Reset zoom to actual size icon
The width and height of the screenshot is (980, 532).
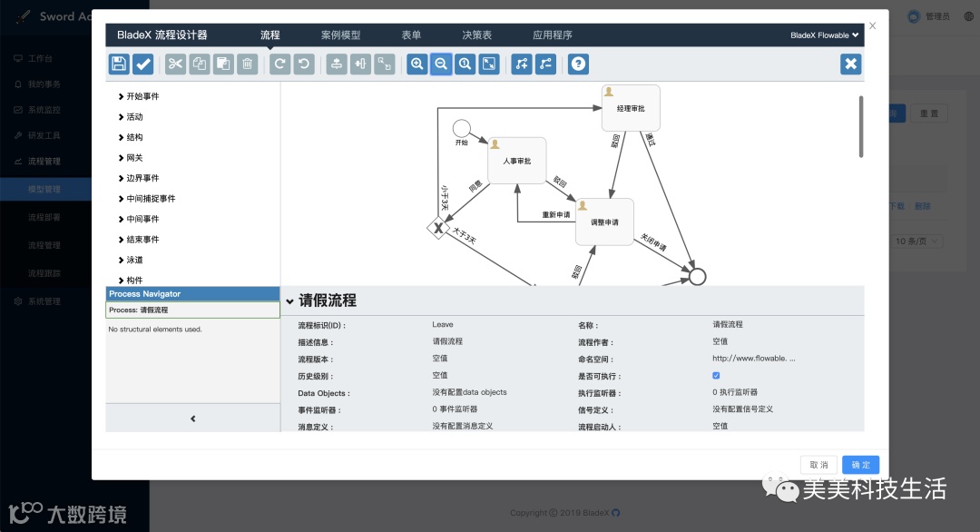point(465,64)
